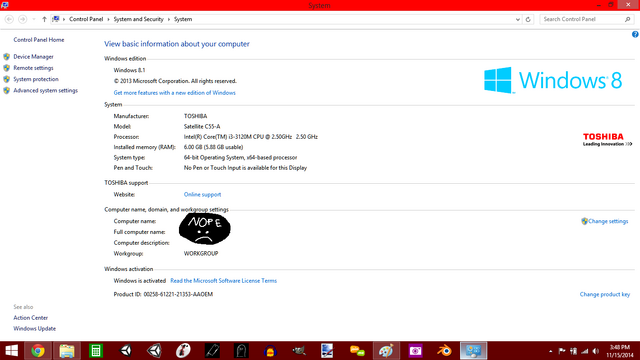Open Device Manager from the sidebar
640x360 pixels.
33,57
